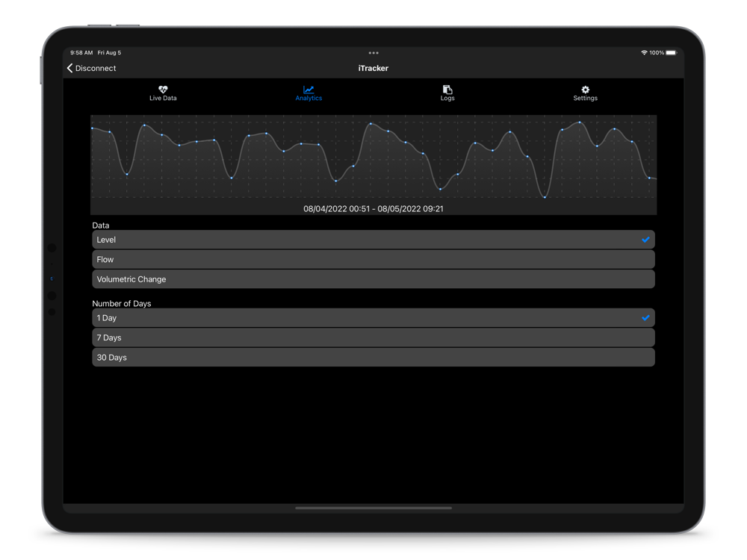Tap the back chevron beside Disconnect
The image size is (747, 560).
point(70,68)
